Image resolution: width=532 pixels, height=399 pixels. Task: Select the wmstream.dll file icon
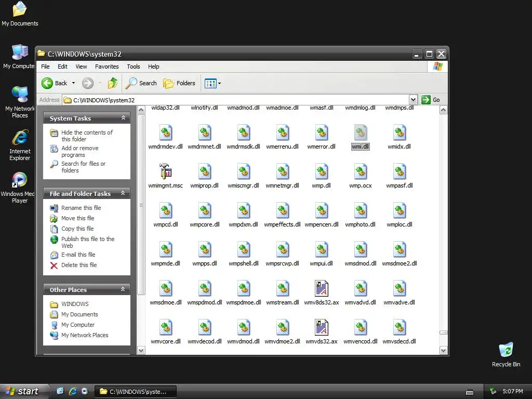click(x=282, y=288)
